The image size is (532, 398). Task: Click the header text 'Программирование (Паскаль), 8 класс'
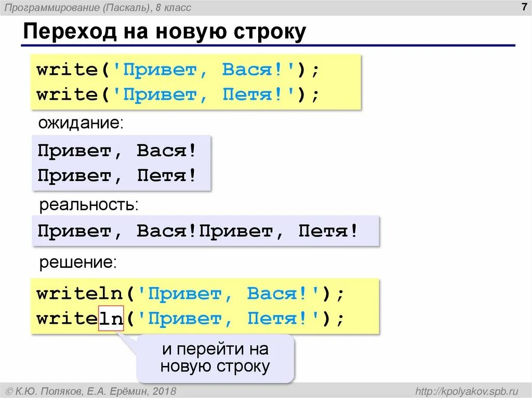pyautogui.click(x=98, y=7)
